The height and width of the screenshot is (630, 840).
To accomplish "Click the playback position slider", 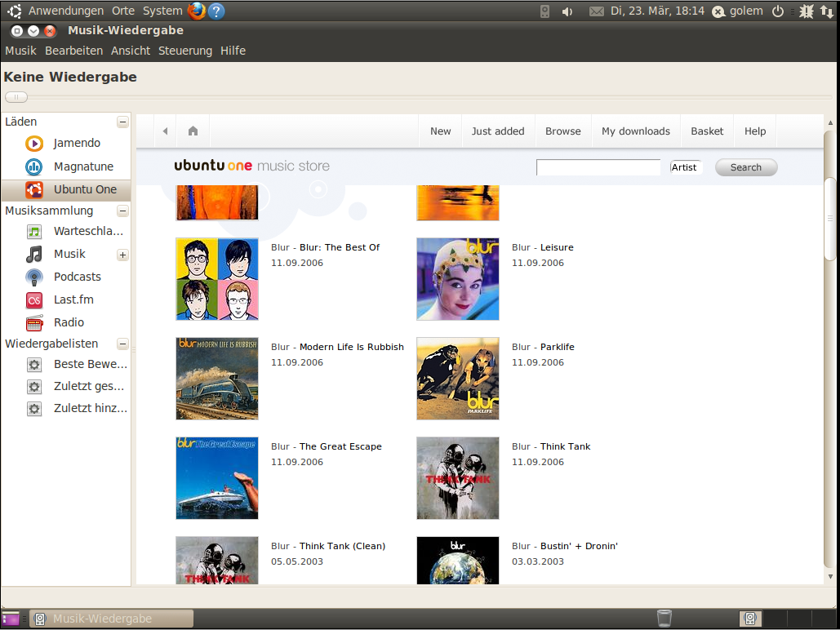I will coord(16,97).
